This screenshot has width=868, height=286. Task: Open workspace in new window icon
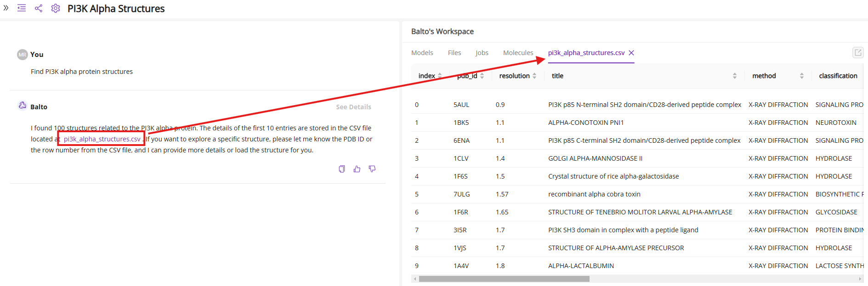tap(857, 52)
